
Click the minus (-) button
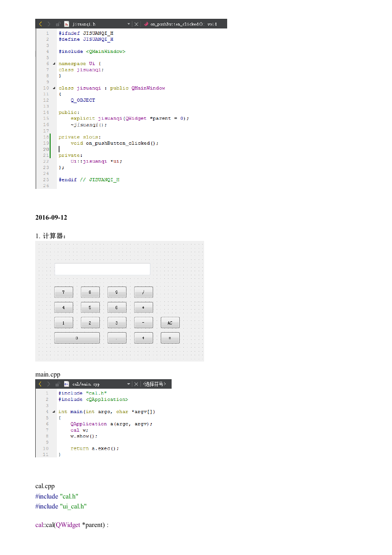click(x=144, y=323)
